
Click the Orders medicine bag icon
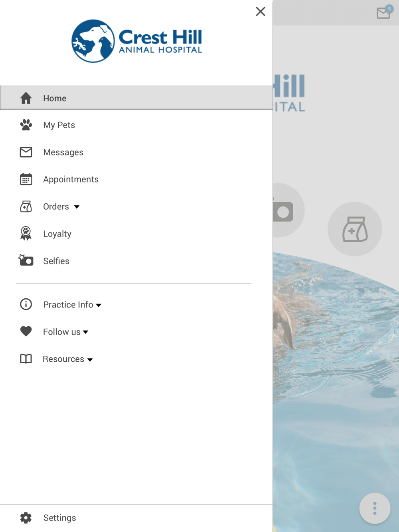tap(26, 207)
